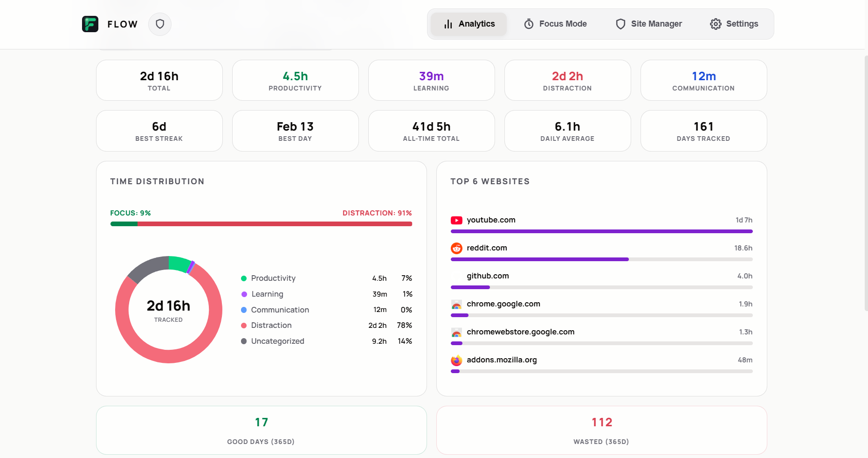The image size is (868, 458).
Task: Open the Analytics tab
Action: [x=469, y=24]
